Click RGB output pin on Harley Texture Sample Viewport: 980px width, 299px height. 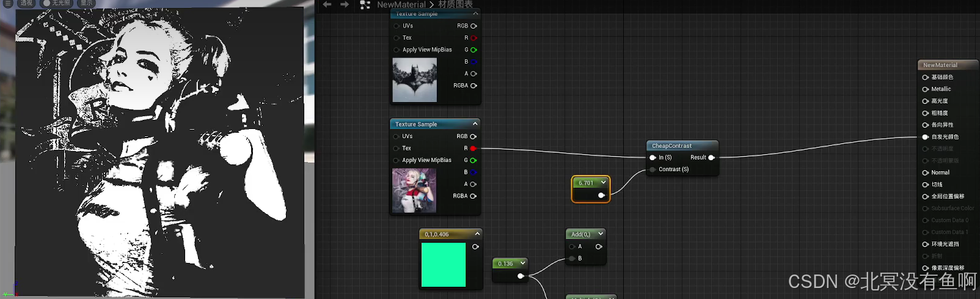pos(473,136)
